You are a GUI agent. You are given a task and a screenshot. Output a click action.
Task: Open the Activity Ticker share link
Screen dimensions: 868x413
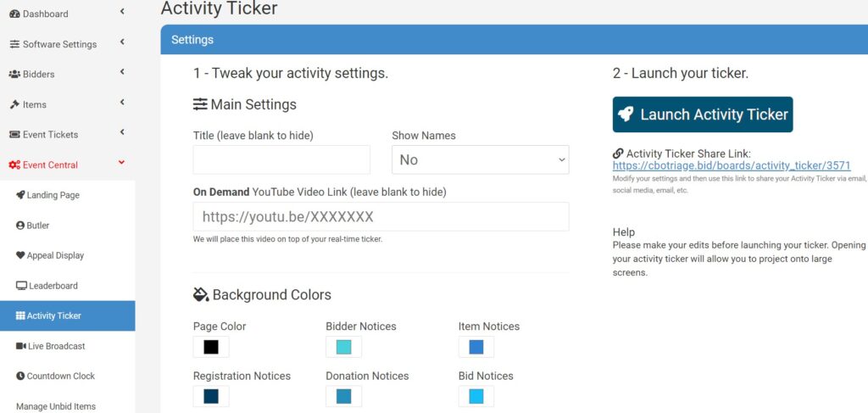(x=731, y=166)
